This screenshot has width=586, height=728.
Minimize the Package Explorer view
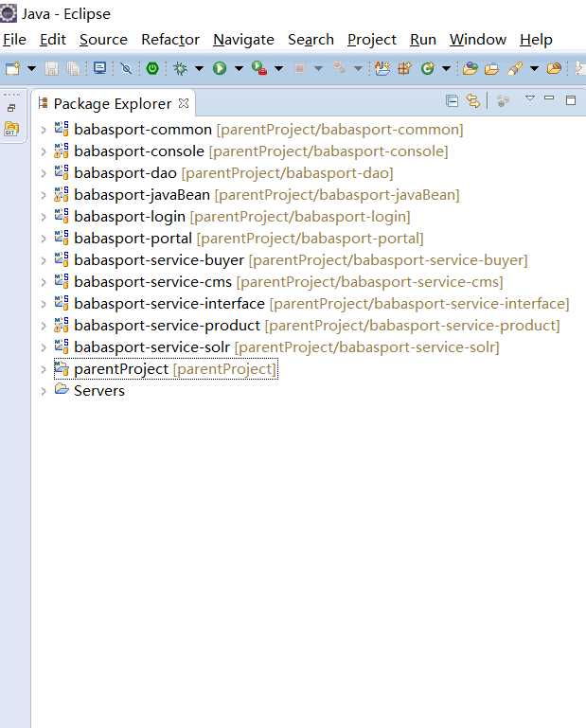(x=549, y=98)
